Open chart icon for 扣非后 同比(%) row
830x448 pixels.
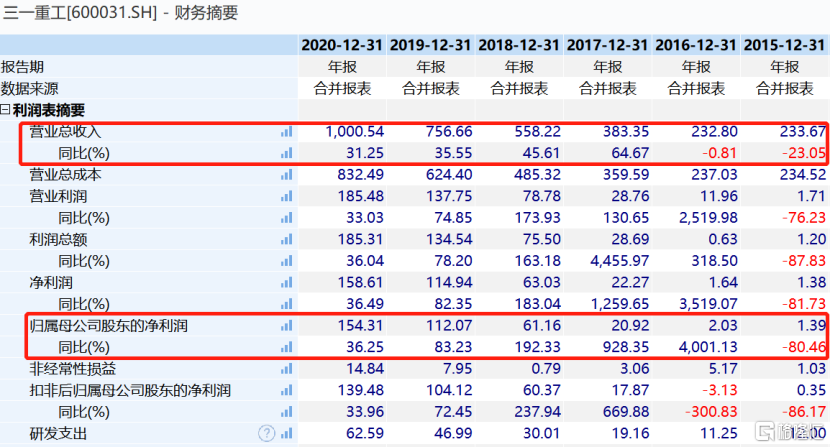286,412
